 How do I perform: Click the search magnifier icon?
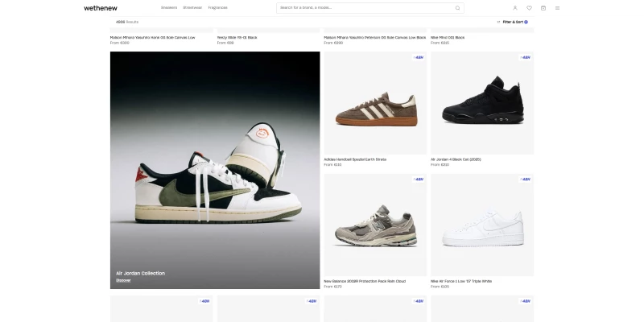(457, 8)
